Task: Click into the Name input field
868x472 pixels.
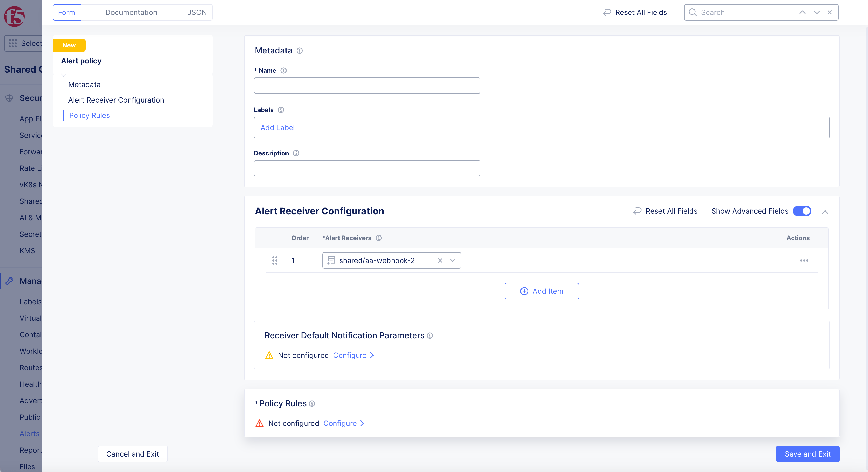Action: pos(367,86)
